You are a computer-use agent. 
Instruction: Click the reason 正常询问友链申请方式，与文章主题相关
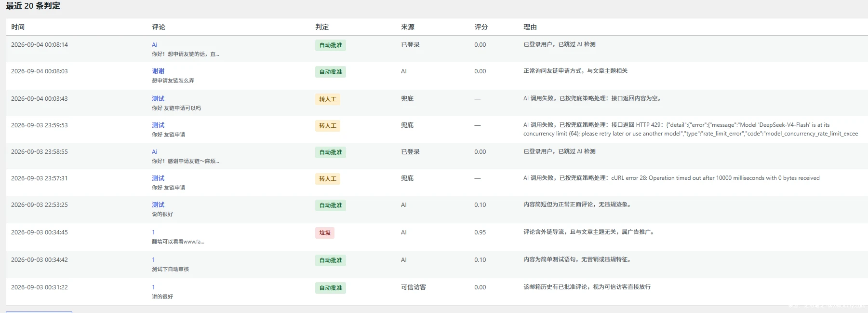(x=575, y=71)
